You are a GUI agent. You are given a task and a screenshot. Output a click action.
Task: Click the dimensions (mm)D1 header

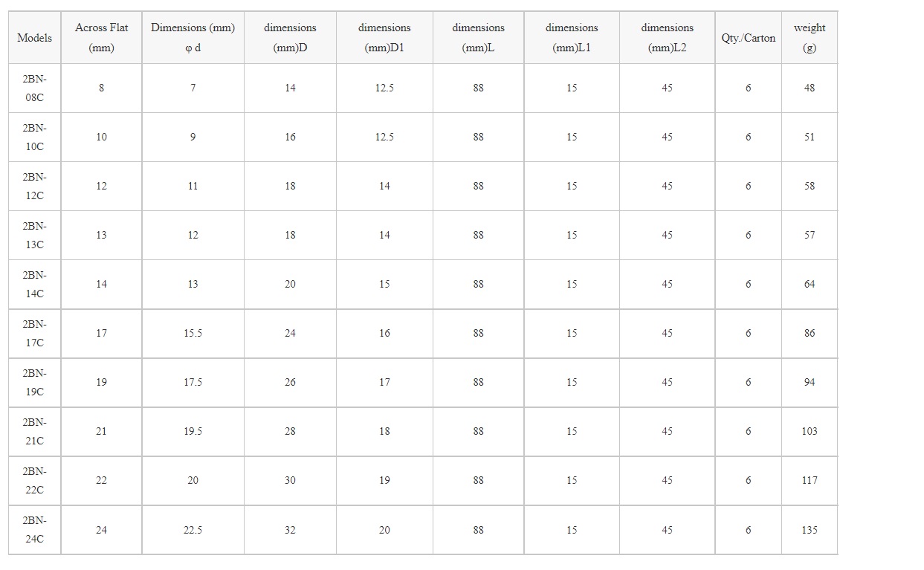click(x=384, y=37)
